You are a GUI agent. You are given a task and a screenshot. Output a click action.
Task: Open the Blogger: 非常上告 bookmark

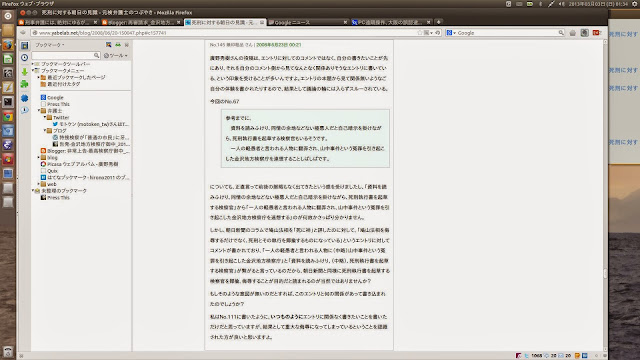point(85,151)
